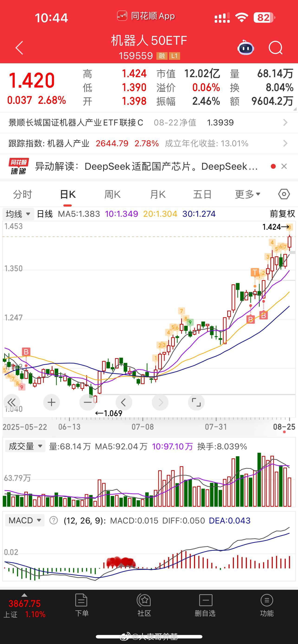Tap the purple 10:1.349 MA value
Viewport: 298px width, 644px height.
(x=121, y=214)
